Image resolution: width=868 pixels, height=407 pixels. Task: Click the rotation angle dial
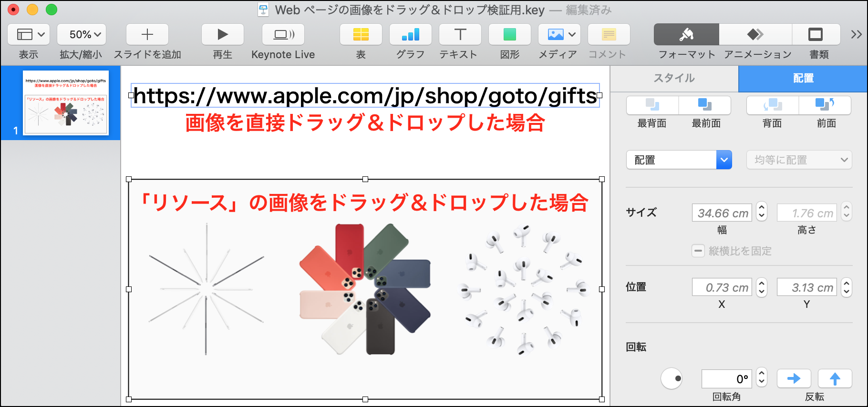tap(672, 378)
